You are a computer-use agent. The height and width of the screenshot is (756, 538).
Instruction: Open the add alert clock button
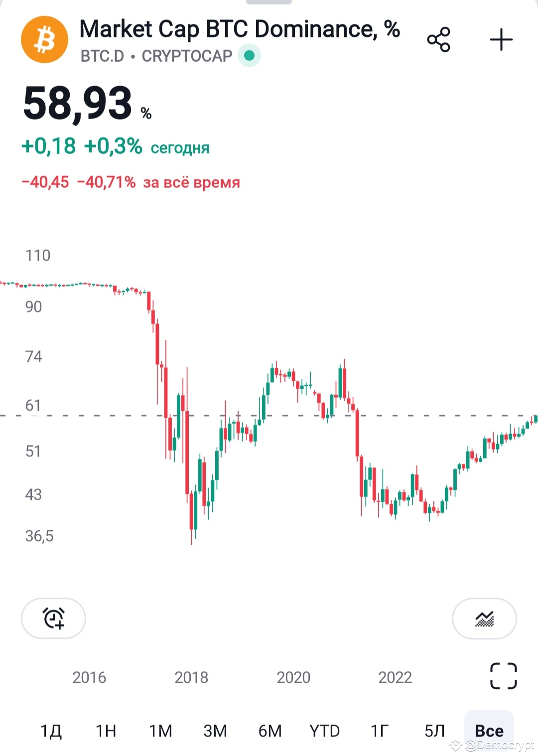tap(53, 618)
